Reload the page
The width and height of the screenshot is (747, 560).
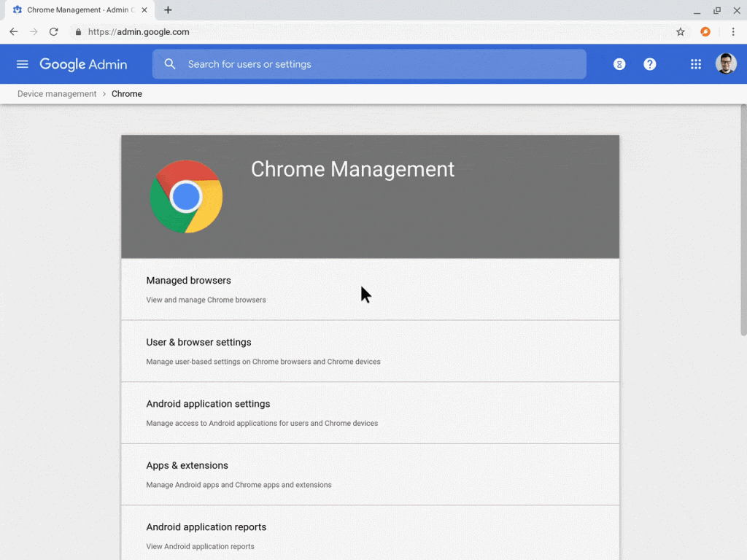pos(53,32)
